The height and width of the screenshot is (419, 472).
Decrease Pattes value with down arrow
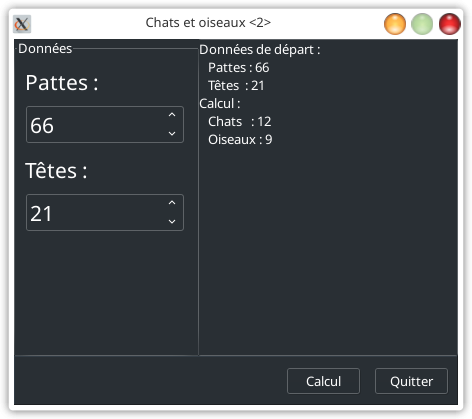[x=172, y=134]
